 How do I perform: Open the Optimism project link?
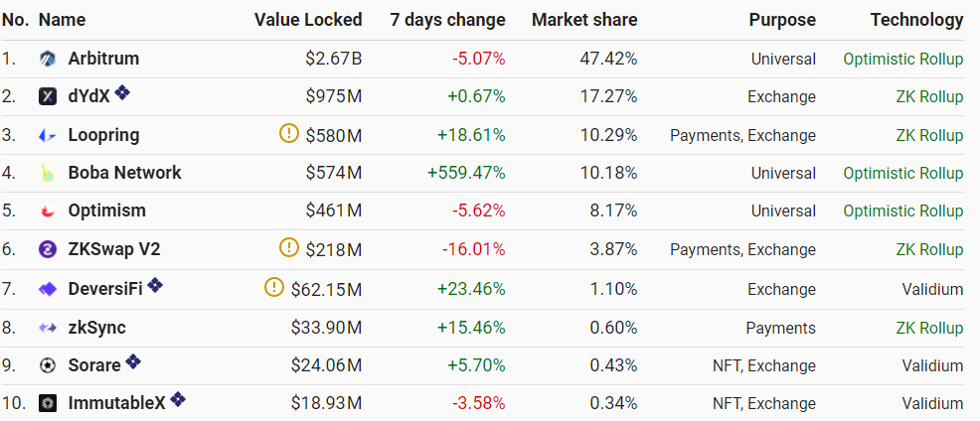(x=107, y=211)
